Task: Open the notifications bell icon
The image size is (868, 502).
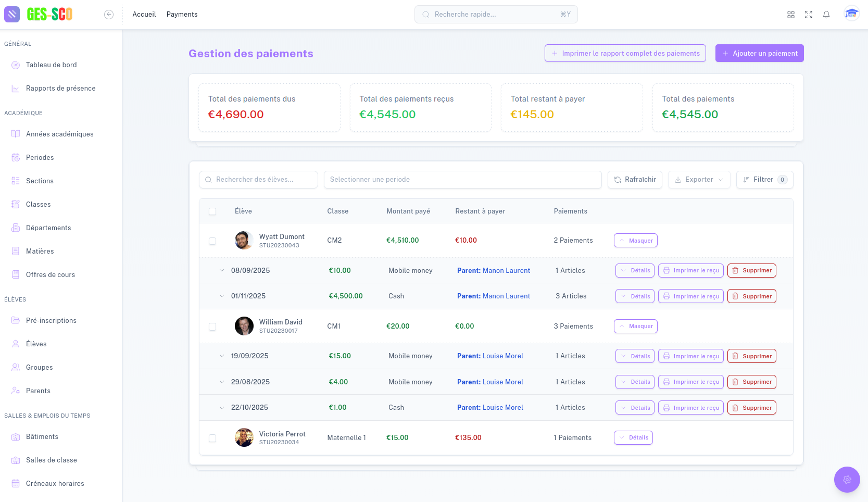Action: pyautogui.click(x=826, y=14)
